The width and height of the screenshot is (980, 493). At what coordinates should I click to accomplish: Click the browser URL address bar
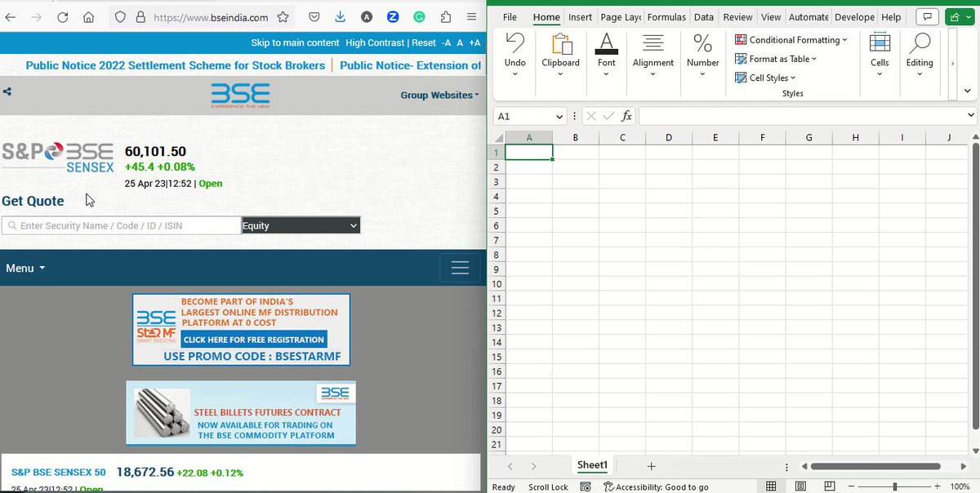click(211, 17)
